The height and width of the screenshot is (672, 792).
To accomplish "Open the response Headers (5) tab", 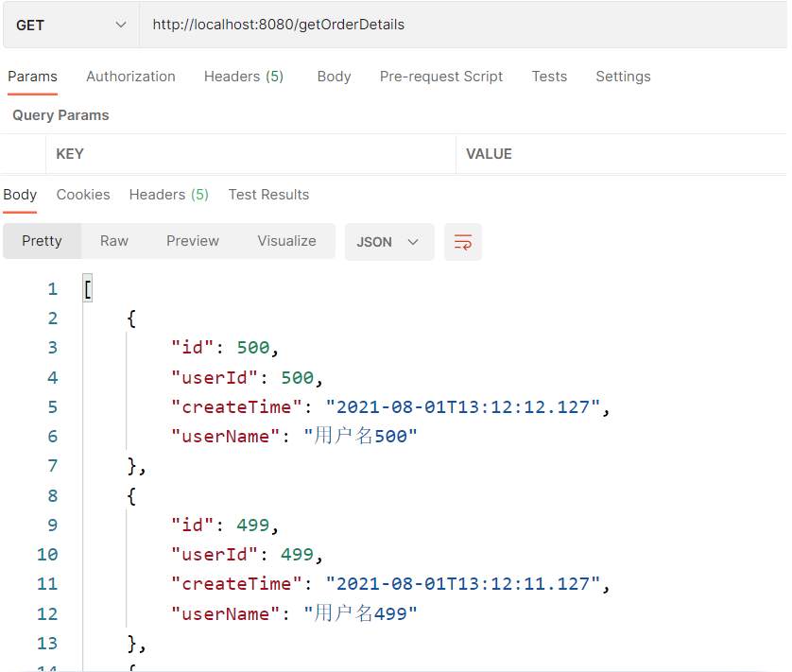I will click(x=169, y=195).
